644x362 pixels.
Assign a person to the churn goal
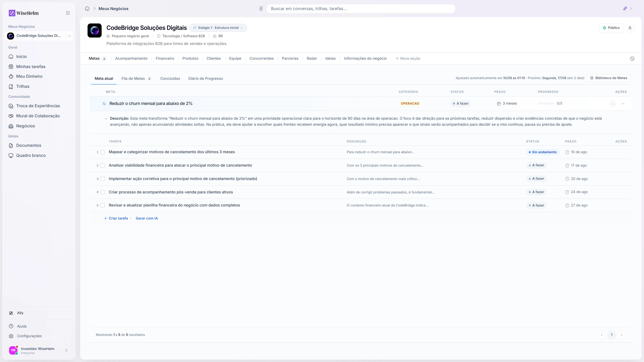(x=613, y=104)
